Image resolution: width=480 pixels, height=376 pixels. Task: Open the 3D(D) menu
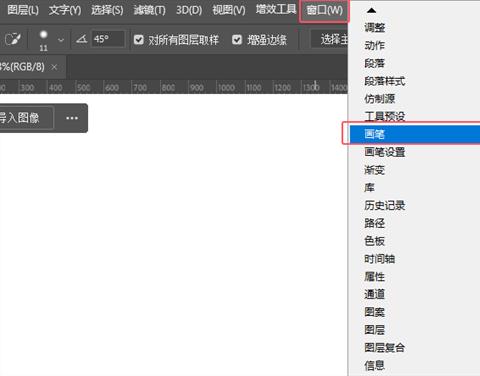tap(189, 10)
